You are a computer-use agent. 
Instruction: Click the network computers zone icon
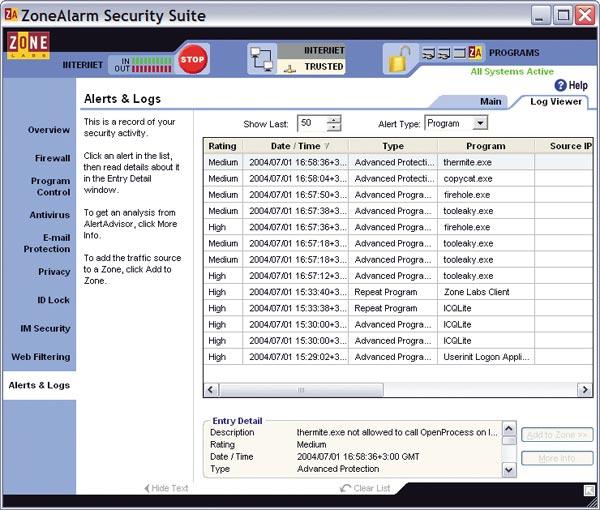click(262, 60)
